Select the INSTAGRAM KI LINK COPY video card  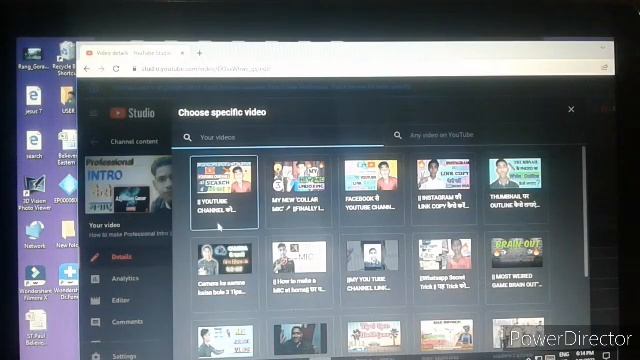[x=444, y=189]
